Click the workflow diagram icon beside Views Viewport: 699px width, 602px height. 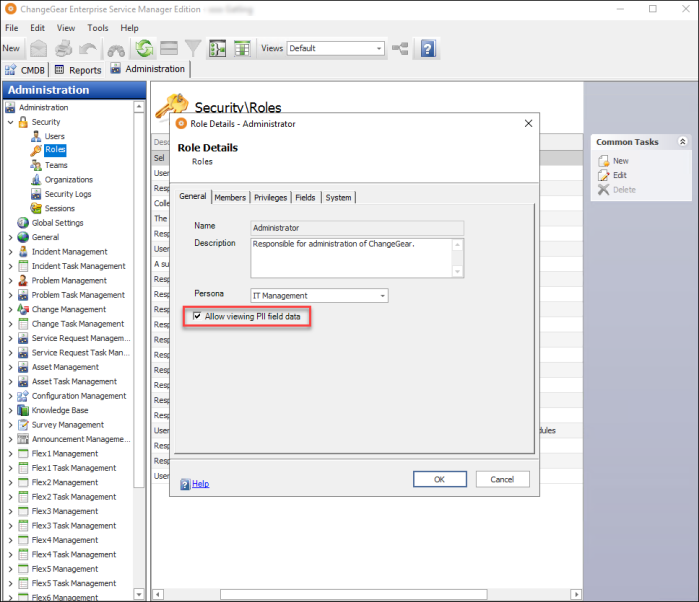[x=400, y=48]
